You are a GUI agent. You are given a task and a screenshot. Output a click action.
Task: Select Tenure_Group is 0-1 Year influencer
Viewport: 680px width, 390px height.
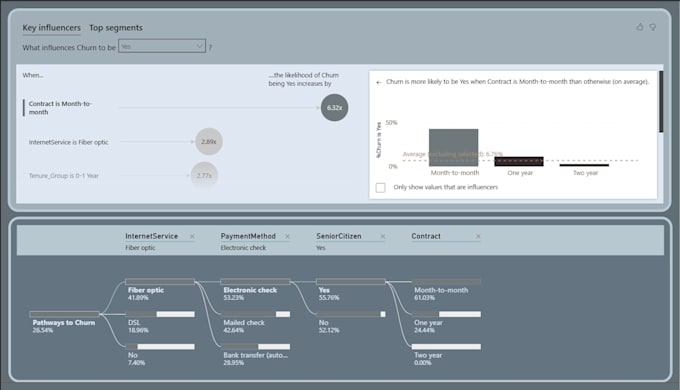tap(64, 176)
